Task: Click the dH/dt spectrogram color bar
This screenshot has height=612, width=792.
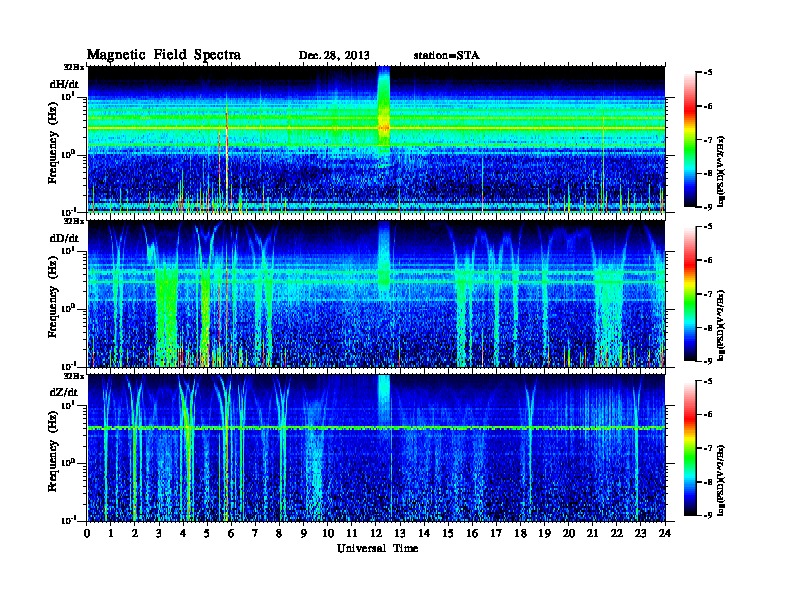Action: tap(689, 139)
